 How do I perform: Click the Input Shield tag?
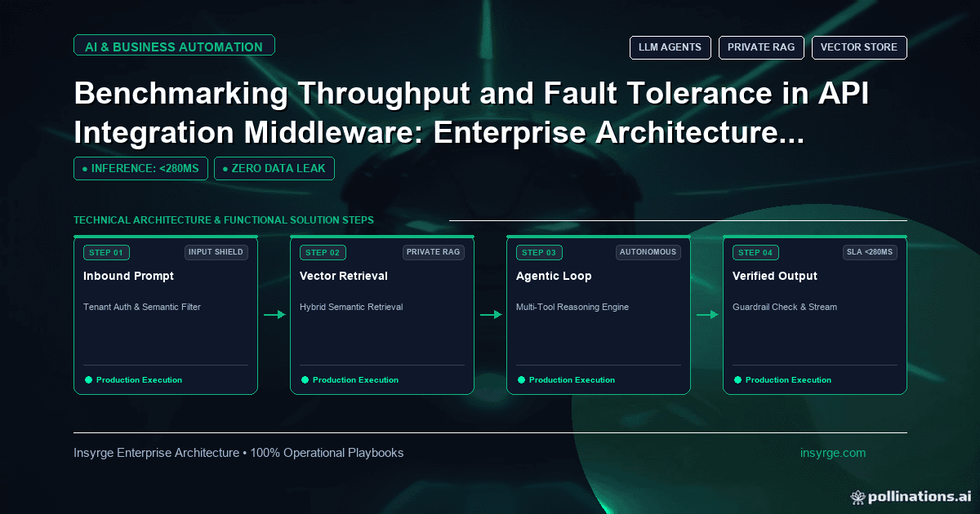216,252
